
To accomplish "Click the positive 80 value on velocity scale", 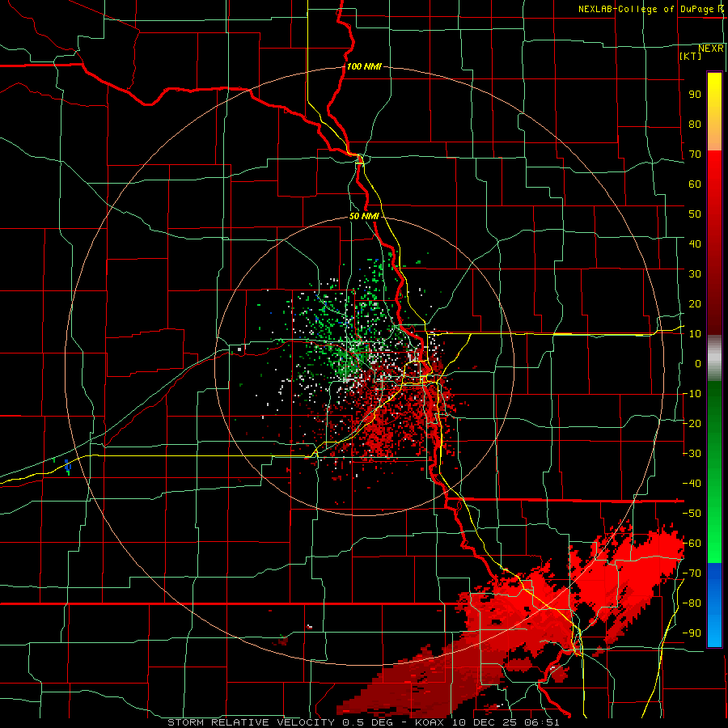I will tap(695, 125).
